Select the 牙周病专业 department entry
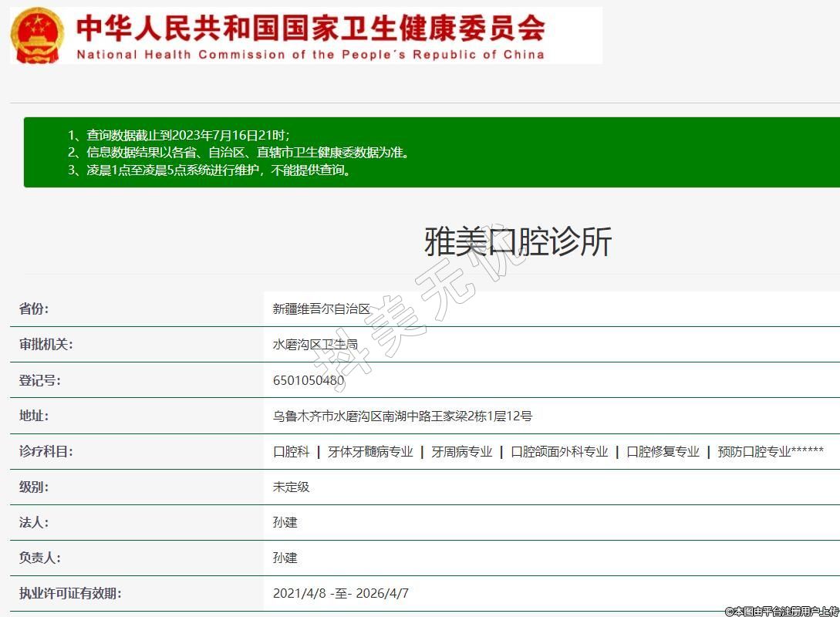Image resolution: width=840 pixels, height=617 pixels. (461, 452)
